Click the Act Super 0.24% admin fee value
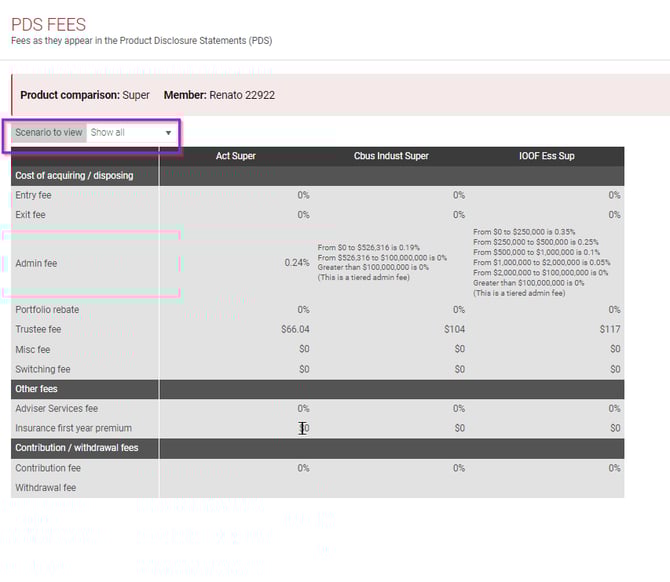Viewport: 670px width, 582px height. coord(296,263)
